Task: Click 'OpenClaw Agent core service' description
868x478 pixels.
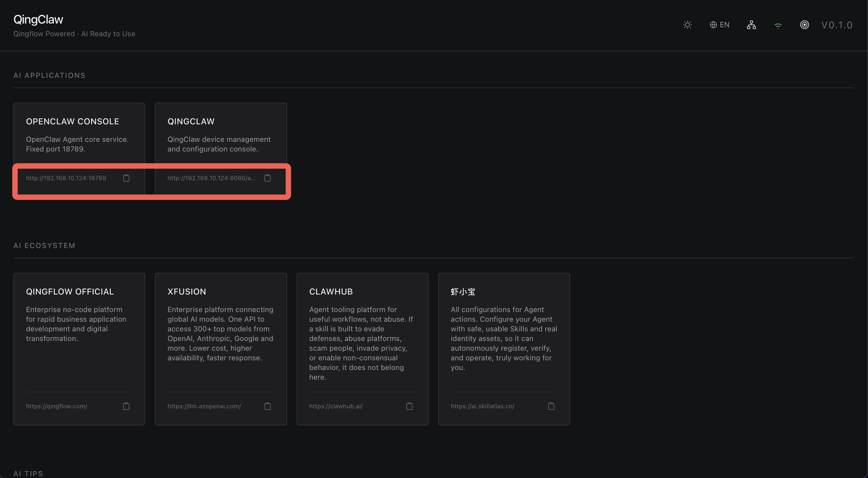Action: (x=77, y=144)
